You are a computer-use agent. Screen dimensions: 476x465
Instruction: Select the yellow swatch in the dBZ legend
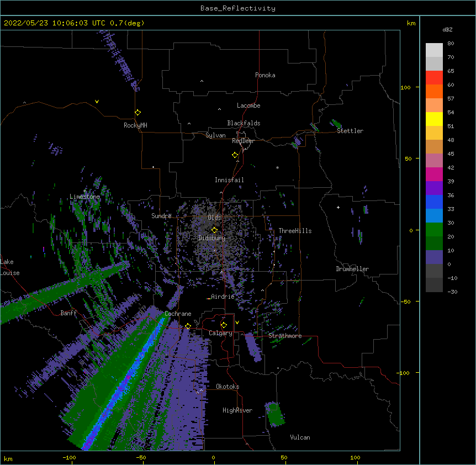(x=434, y=119)
